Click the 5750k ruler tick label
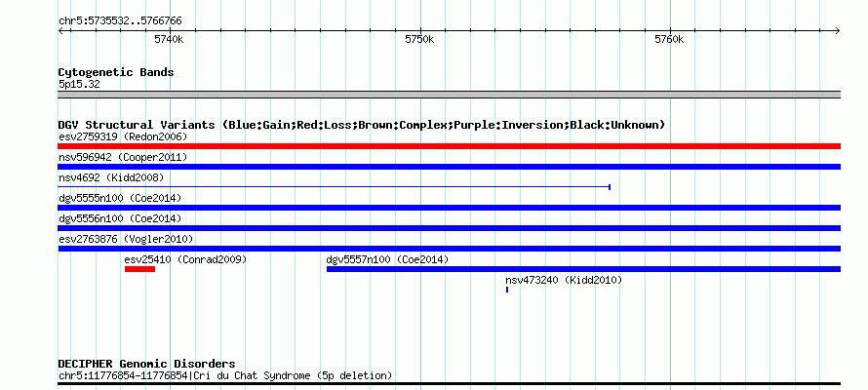 (x=419, y=39)
